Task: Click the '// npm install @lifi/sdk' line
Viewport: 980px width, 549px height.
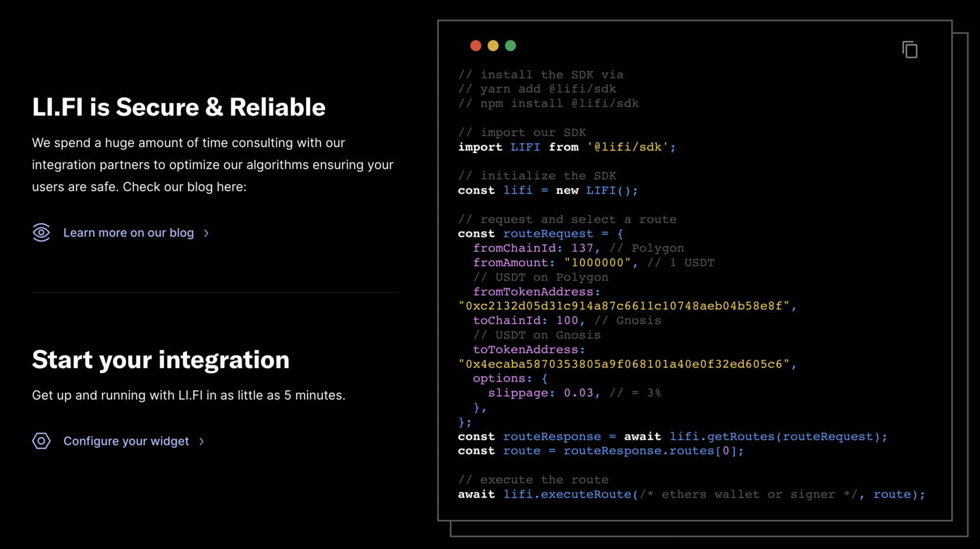Action: click(x=549, y=103)
